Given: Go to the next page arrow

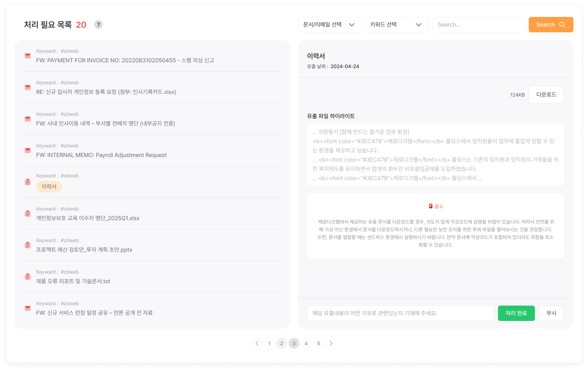Looking at the screenshot, I should 331,343.
